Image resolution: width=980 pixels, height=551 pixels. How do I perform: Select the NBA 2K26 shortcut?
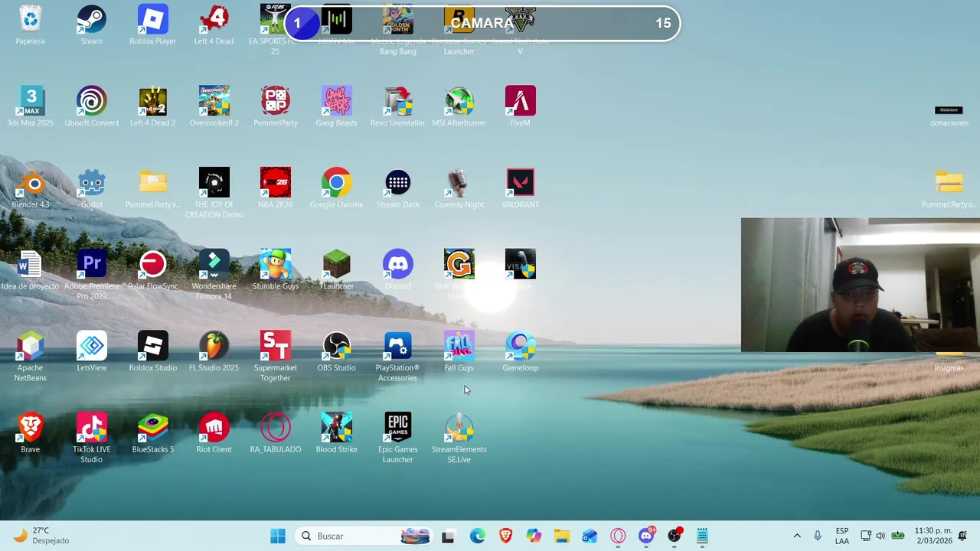point(276,188)
